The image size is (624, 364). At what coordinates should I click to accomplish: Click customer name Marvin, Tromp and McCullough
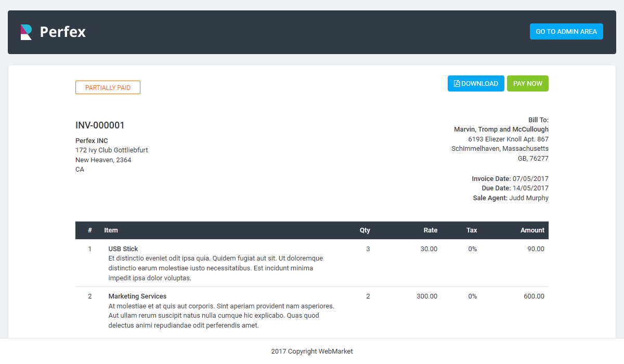tap(501, 129)
